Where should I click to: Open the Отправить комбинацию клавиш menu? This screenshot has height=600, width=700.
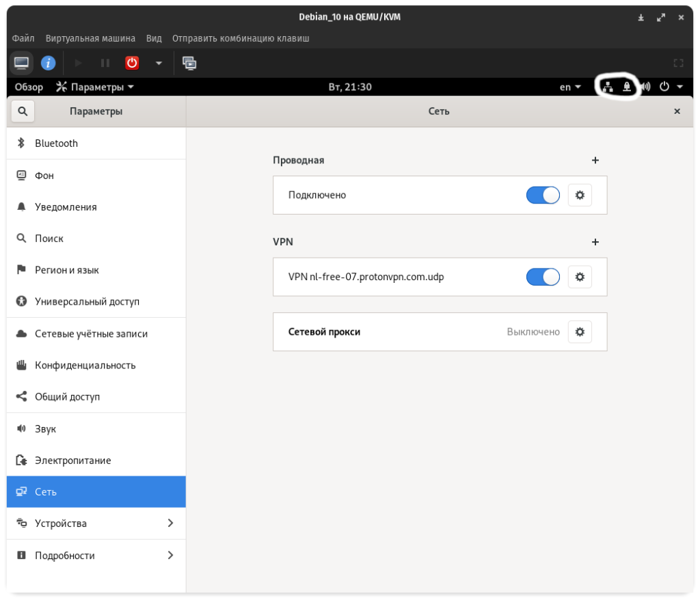pyautogui.click(x=241, y=38)
